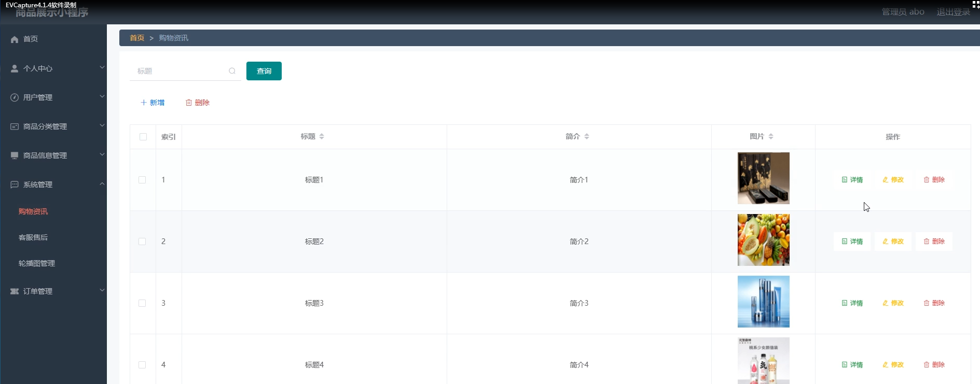Click 退出登录 to log out
This screenshot has height=384, width=980.
tap(954, 12)
